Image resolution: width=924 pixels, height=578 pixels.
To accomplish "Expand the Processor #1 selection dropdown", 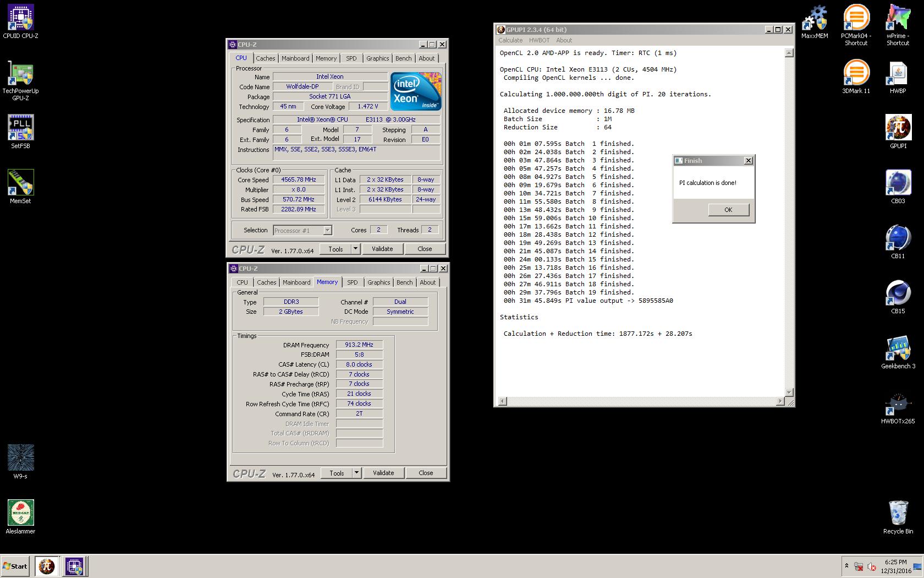I will point(327,230).
